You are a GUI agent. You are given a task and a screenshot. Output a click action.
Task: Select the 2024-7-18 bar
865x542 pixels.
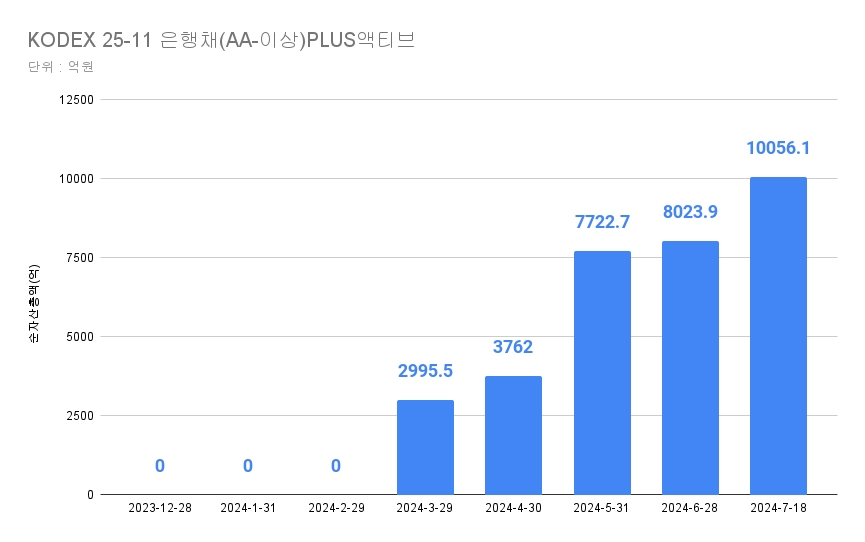tap(778, 336)
